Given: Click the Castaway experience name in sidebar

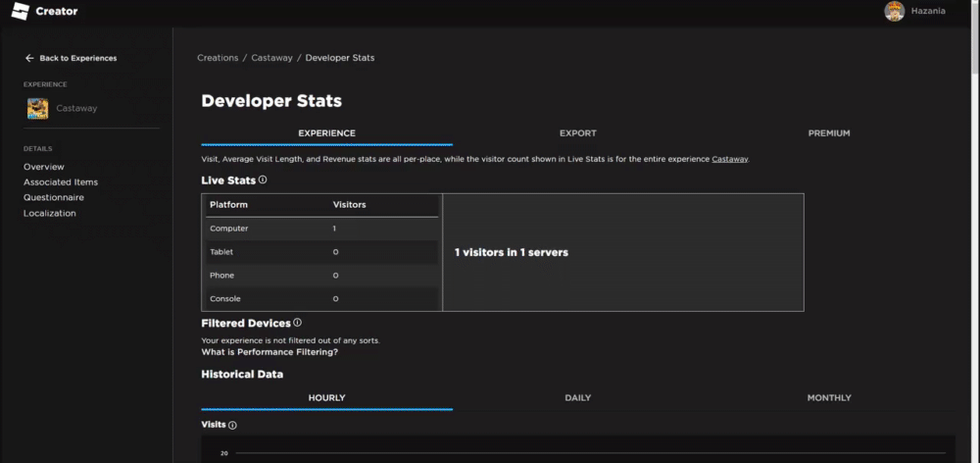Looking at the screenshot, I should (x=76, y=108).
